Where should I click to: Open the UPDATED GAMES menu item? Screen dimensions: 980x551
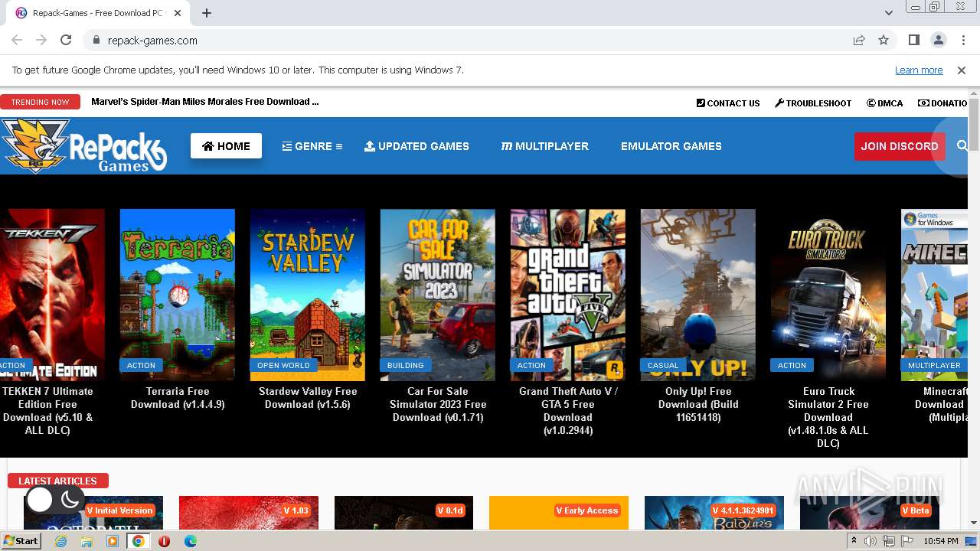pos(416,146)
